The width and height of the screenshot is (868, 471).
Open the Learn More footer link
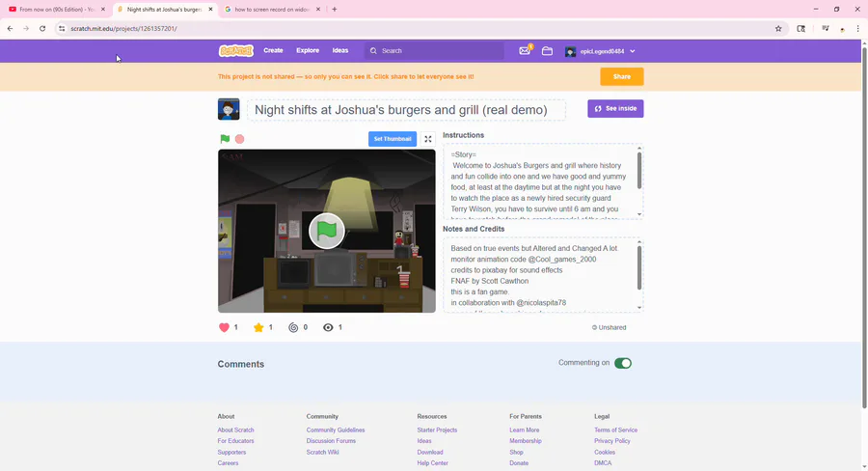point(525,430)
